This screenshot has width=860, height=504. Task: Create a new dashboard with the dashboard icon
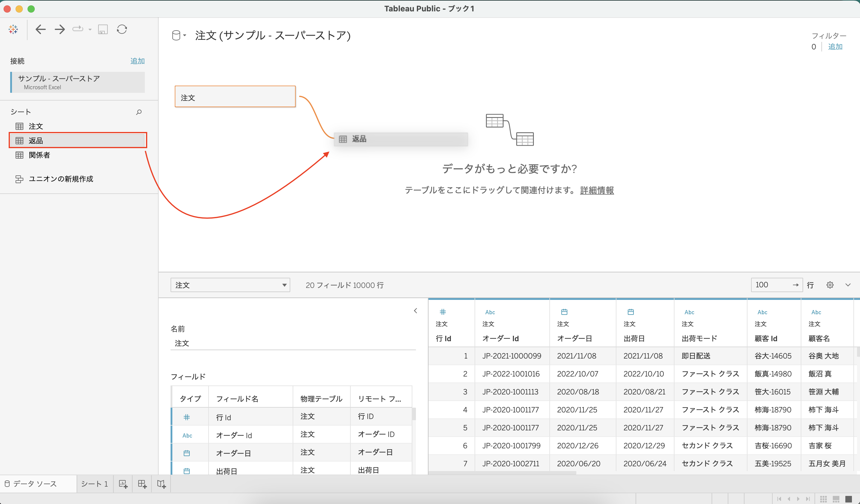pos(142,484)
